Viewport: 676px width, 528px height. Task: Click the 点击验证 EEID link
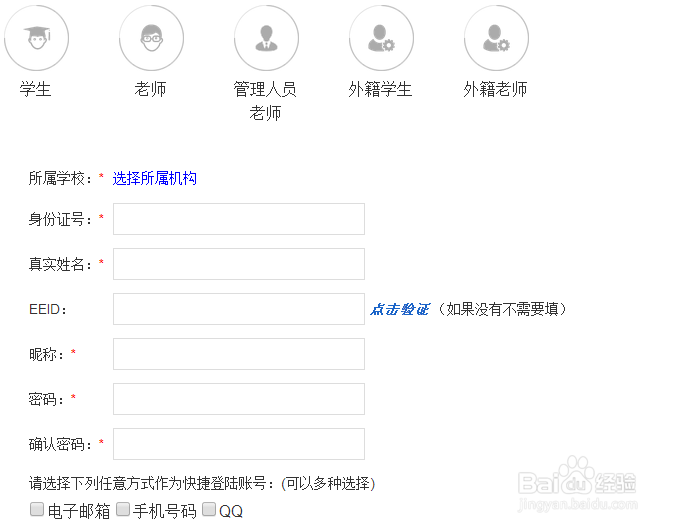click(400, 309)
